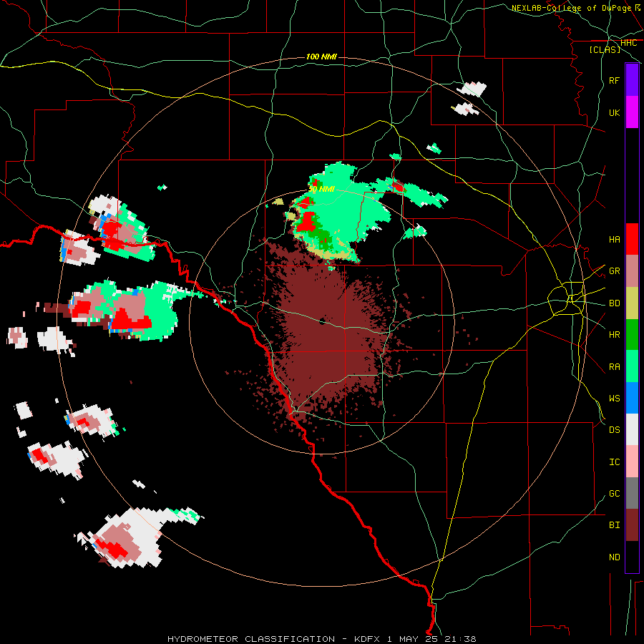Click the HR legend label
This screenshot has width=644, height=644.
pos(614,335)
